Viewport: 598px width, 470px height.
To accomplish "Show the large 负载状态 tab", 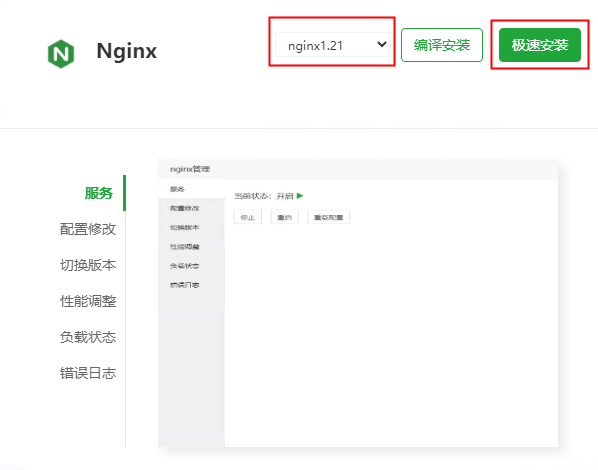I will [88, 337].
